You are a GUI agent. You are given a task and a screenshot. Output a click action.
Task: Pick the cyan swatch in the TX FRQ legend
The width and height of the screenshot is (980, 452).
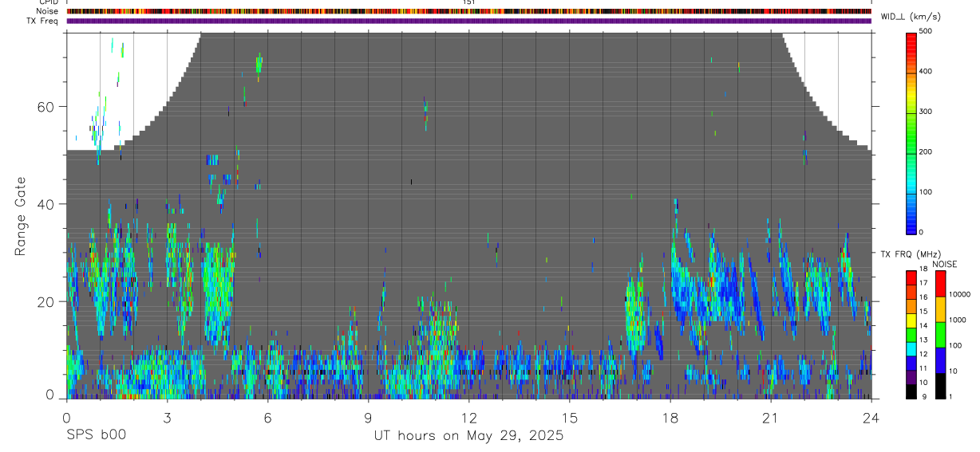(x=911, y=349)
